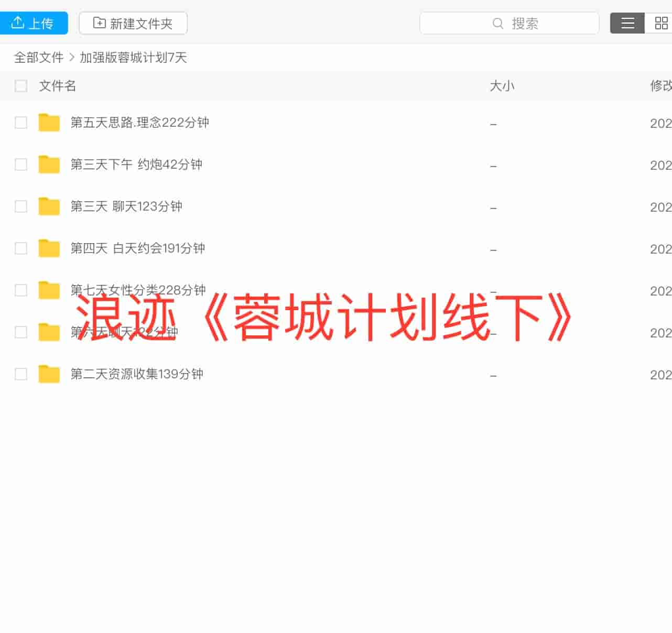Toggle the select-all checkbox beside 文件名

click(x=21, y=86)
